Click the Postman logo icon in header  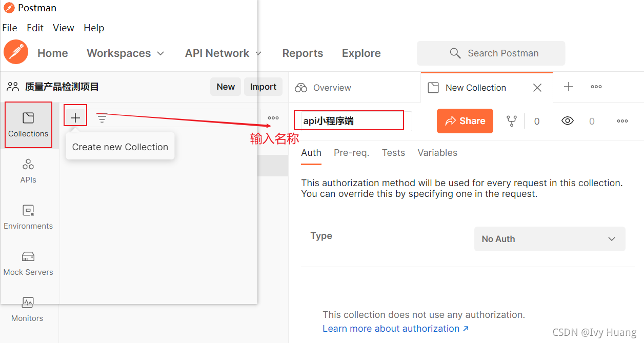tap(16, 52)
